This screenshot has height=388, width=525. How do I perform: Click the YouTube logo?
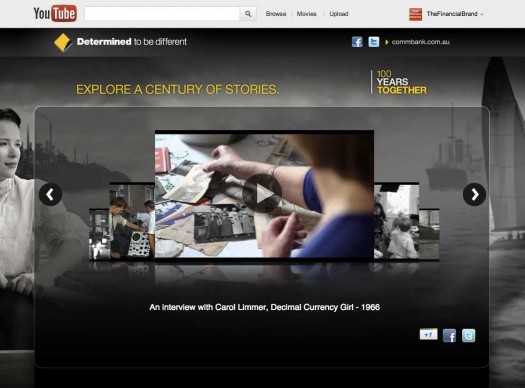[55, 14]
